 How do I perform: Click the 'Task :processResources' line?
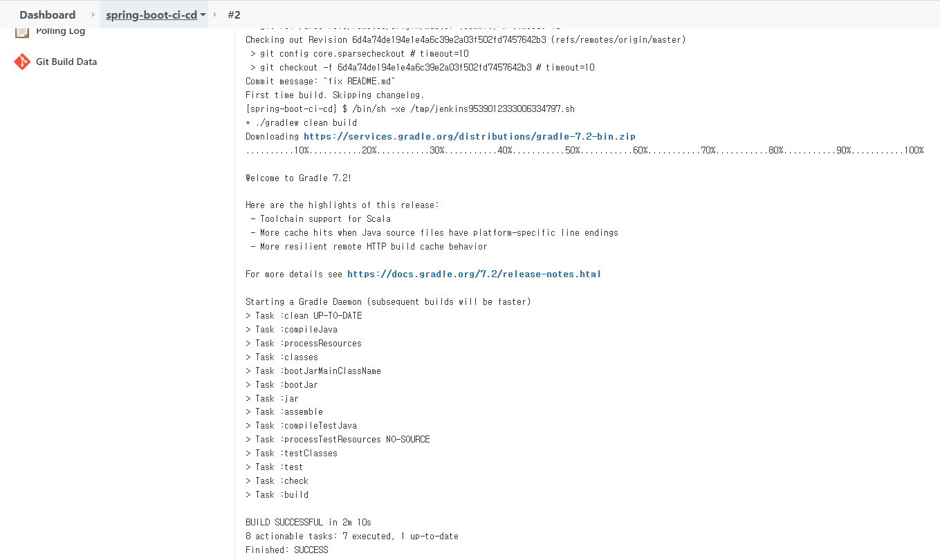304,343
